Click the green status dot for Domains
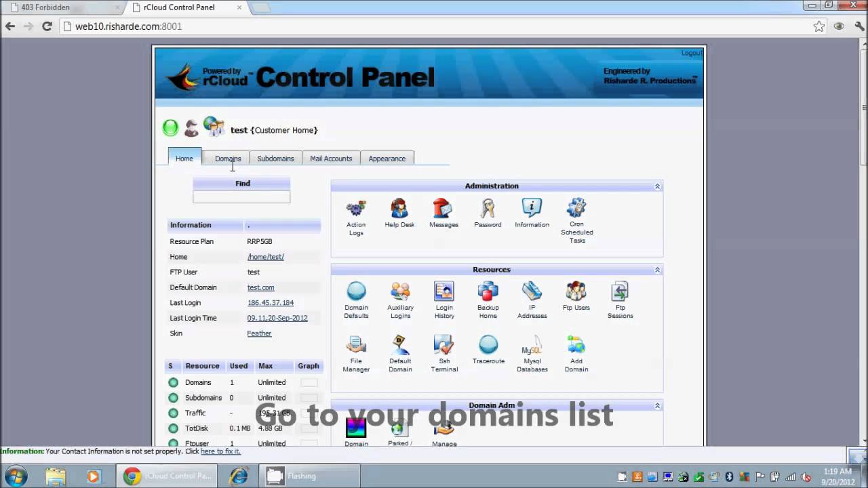This screenshot has width=868, height=488. click(x=174, y=382)
